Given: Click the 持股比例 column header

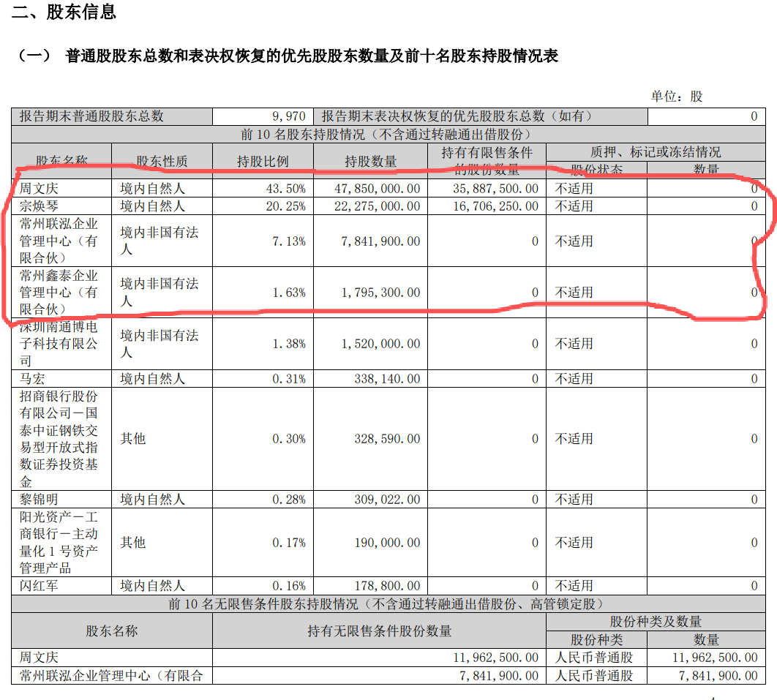Looking at the screenshot, I should (263, 162).
